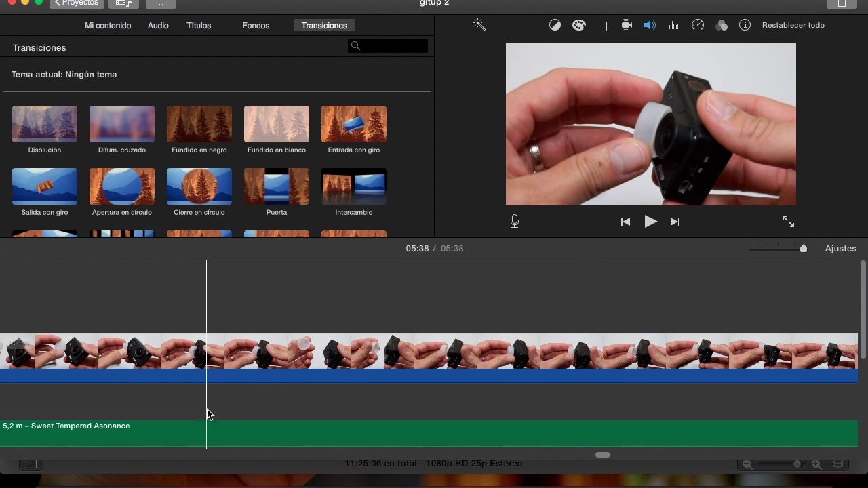Click the share button at top right
This screenshot has height=488, width=868.
[842, 3]
